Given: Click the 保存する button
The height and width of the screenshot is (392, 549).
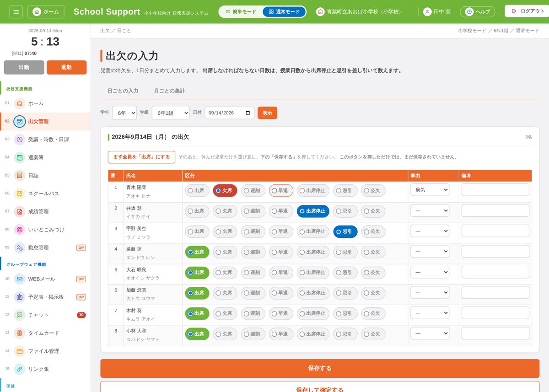Looking at the screenshot, I should pyautogui.click(x=320, y=368).
